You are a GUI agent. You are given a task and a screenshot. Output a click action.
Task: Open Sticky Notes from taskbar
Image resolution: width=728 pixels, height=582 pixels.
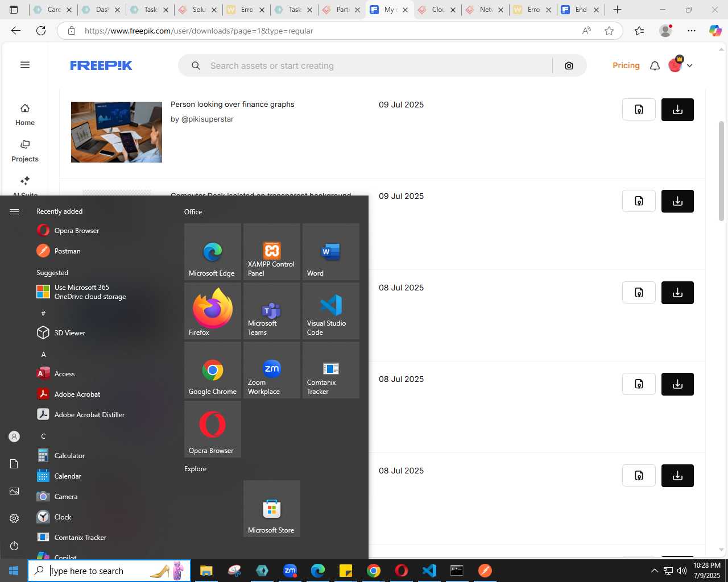pos(346,571)
